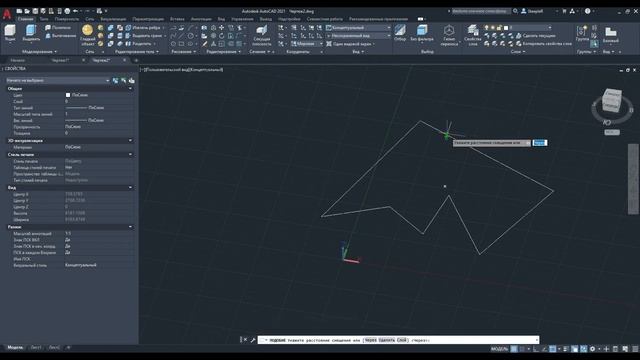
Task: Open the unsaved view (Несохраненный вид) dropdown
Action: click(358, 36)
